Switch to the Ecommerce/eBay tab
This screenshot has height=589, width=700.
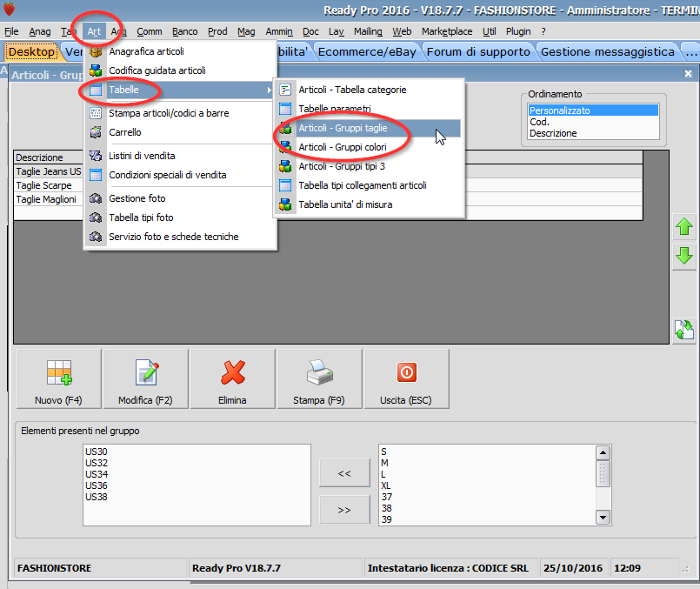(367, 52)
